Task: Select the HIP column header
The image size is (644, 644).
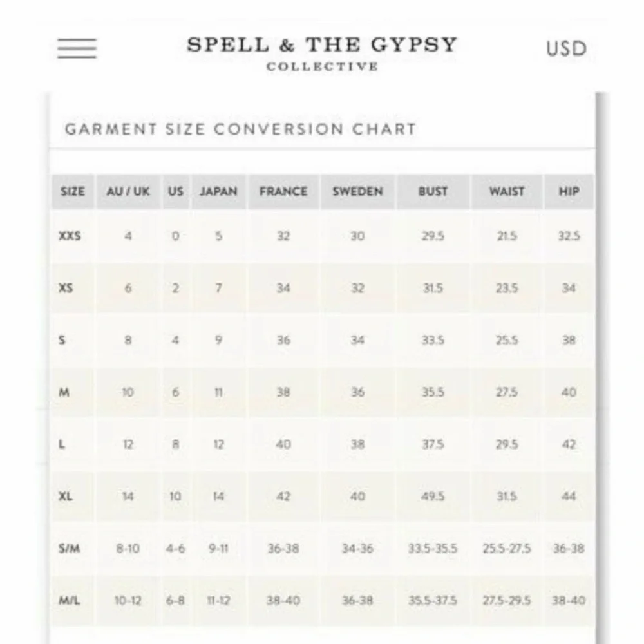Action: [x=569, y=191]
